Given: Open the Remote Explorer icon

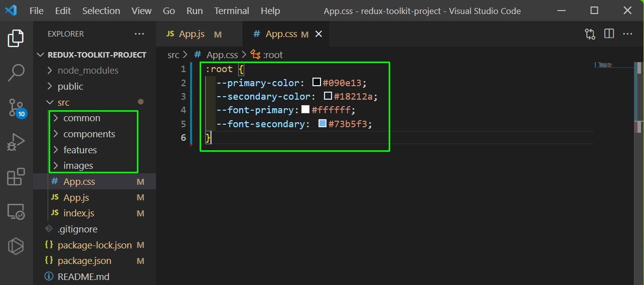Looking at the screenshot, I should tap(16, 211).
